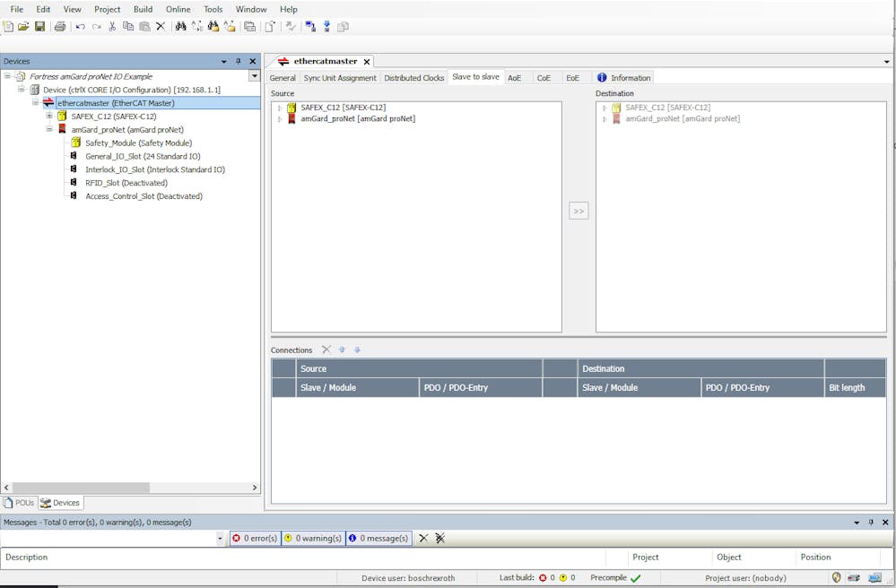The image size is (896, 588).
Task: Collapse the ethercatmaster tree node
Action: pyautogui.click(x=36, y=103)
